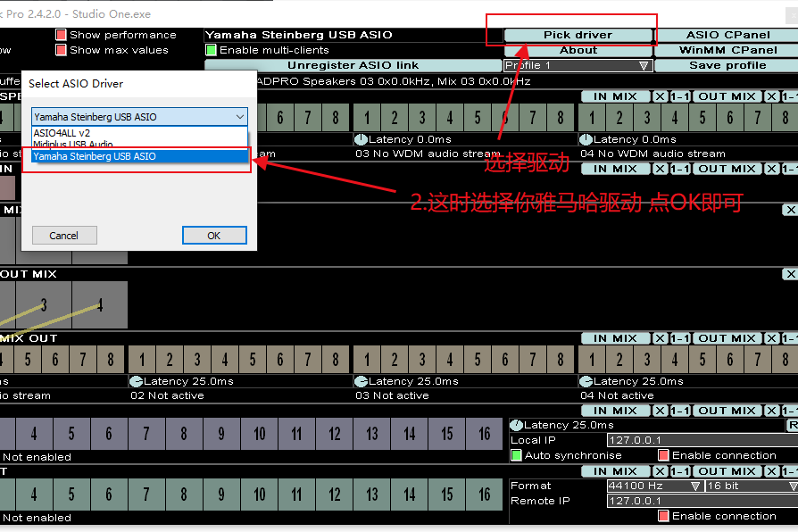Click the Pick driver button

click(x=578, y=35)
